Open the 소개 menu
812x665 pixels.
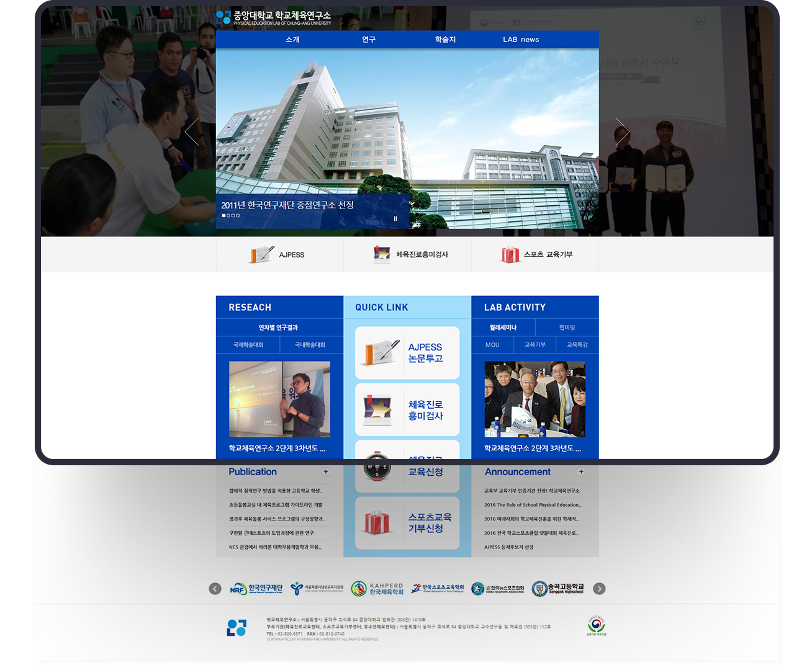click(292, 40)
